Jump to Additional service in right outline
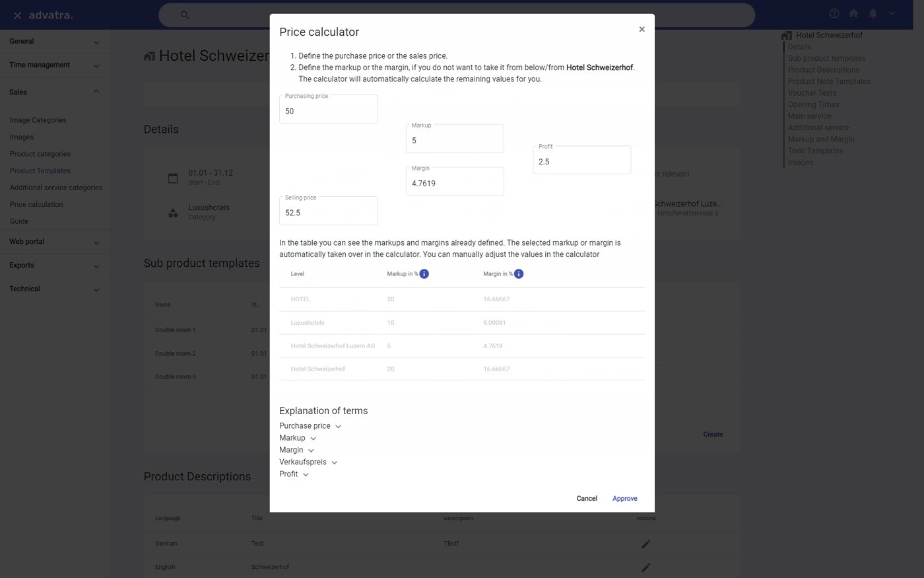The height and width of the screenshot is (578, 924). 818,127
